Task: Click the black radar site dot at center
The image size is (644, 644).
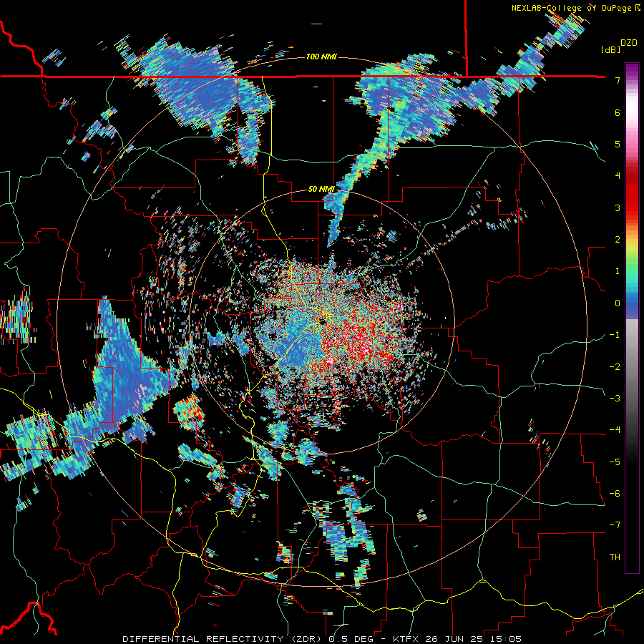Action: click(323, 323)
